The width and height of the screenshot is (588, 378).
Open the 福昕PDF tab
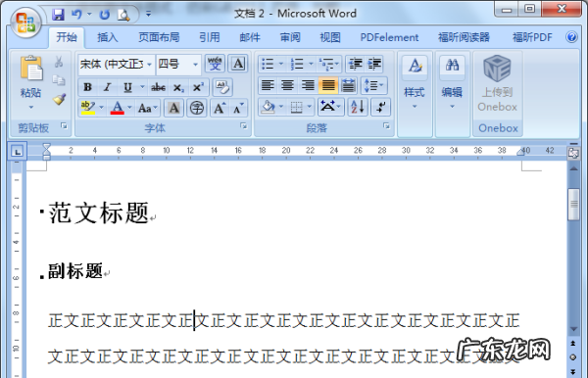point(532,37)
